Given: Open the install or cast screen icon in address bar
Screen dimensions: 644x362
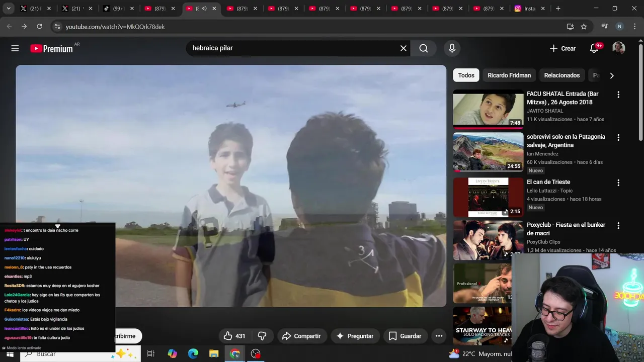Looking at the screenshot, I should tap(570, 27).
